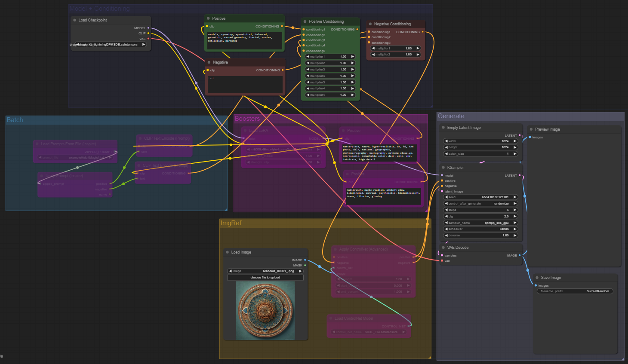This screenshot has width=628, height=364.
Task: Click the denoise slider value in KSampler
Action: (480, 236)
